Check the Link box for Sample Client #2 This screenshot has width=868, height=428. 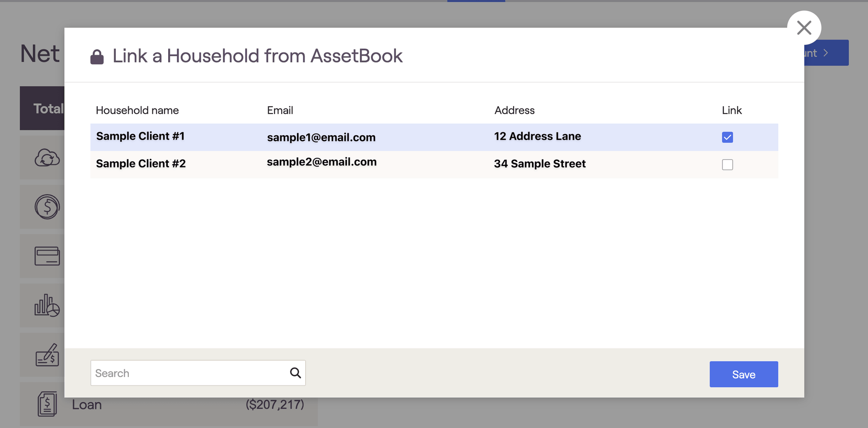point(727,165)
